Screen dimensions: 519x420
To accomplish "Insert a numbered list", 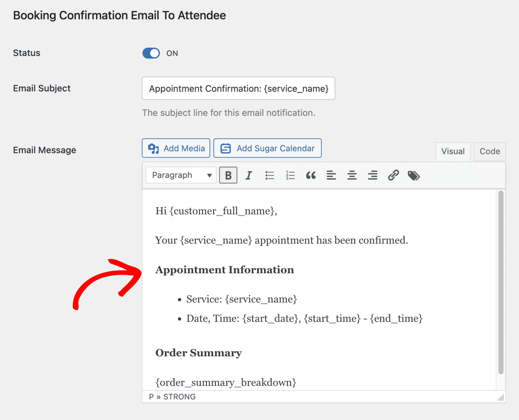I will pyautogui.click(x=290, y=175).
